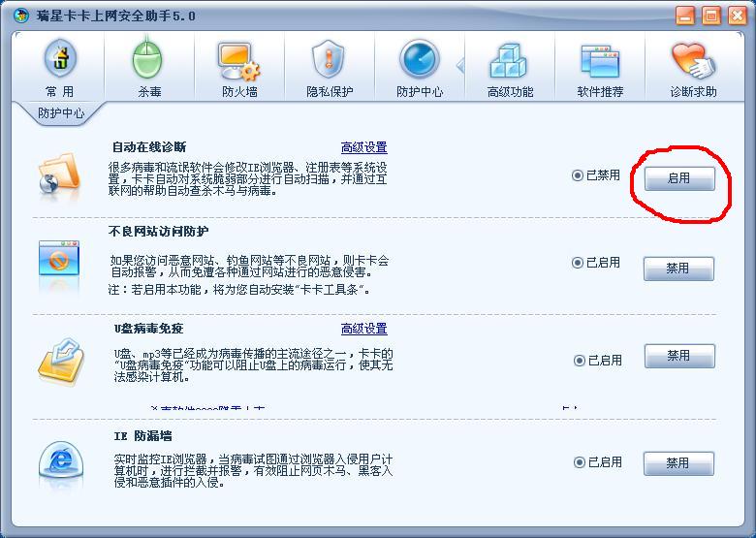Viewport: 756px width, 538px height.
Task: Open 高级设置 link for U盘病毒免疫
Action: tap(364, 329)
